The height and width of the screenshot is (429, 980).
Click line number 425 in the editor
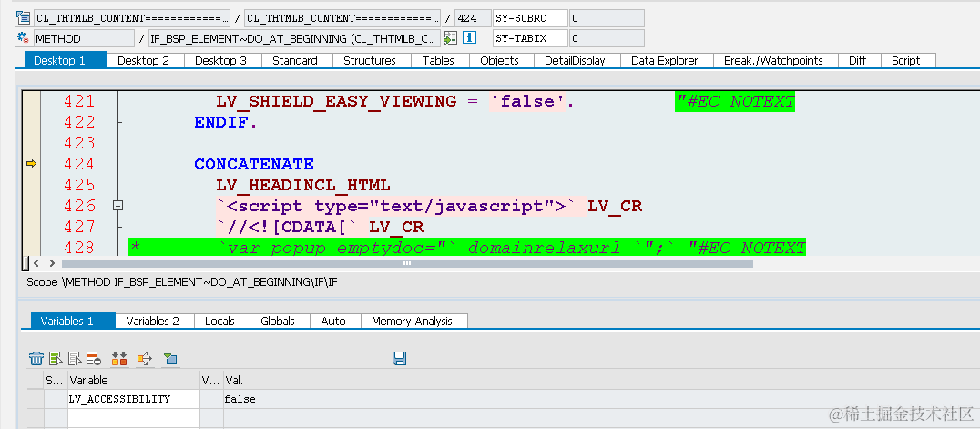coord(79,185)
